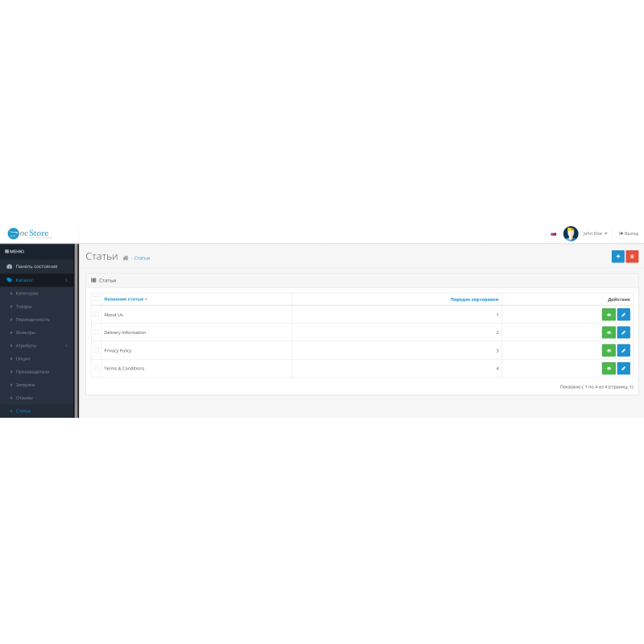The image size is (644, 644).
Task: Click the Russian flag language icon
Action: pyautogui.click(x=553, y=233)
